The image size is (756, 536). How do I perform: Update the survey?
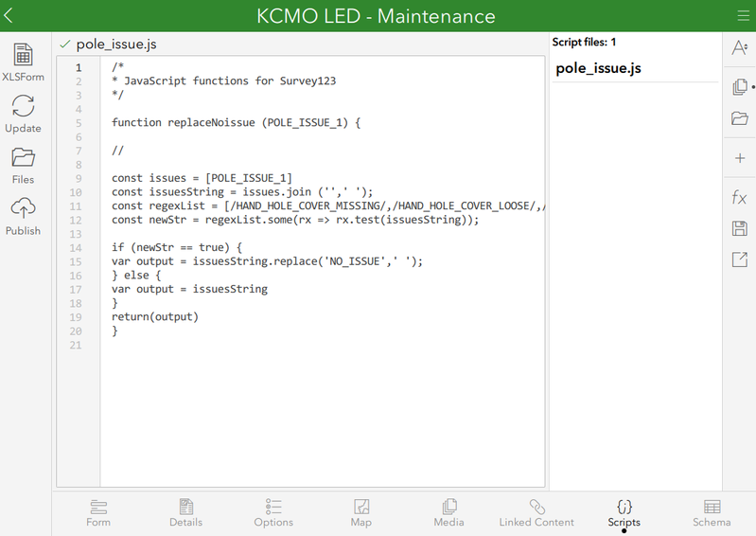(23, 114)
